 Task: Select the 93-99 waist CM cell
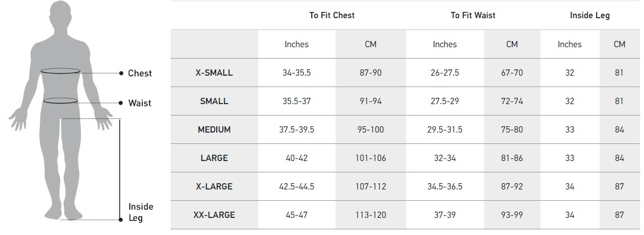pos(512,215)
